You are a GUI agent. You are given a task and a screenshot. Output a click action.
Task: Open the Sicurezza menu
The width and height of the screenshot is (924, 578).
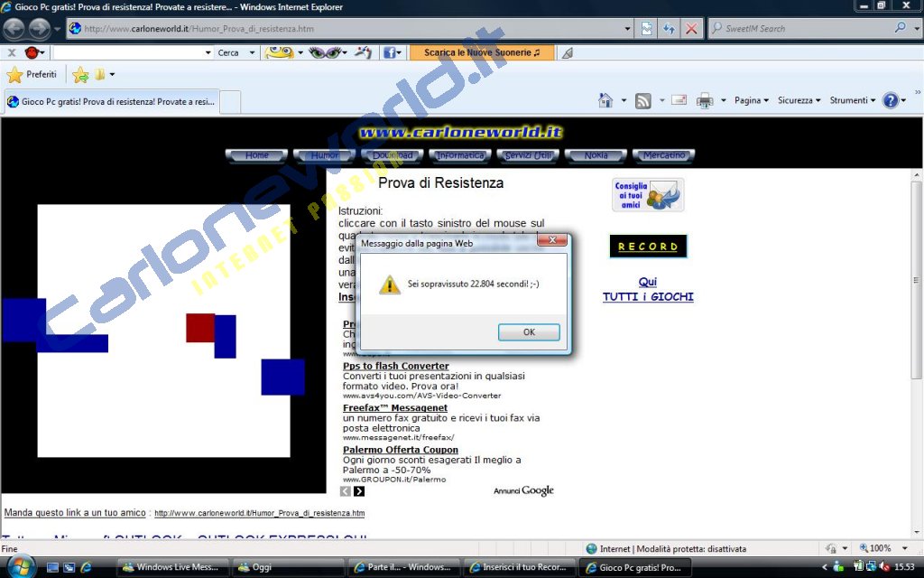click(x=799, y=100)
